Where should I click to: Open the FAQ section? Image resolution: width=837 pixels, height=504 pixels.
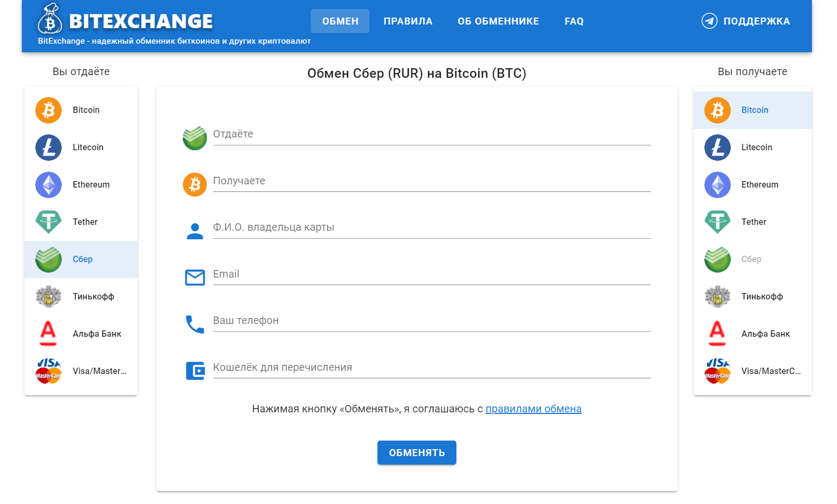574,21
